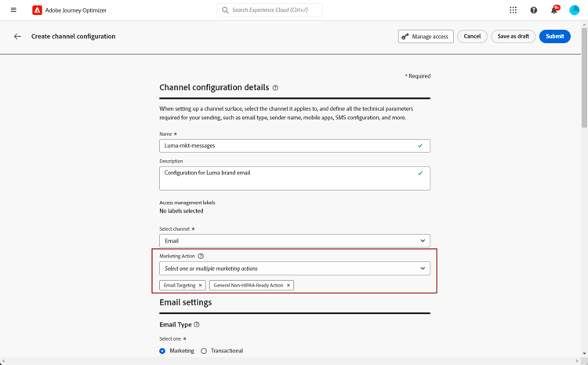Open the user profile avatar

(x=575, y=10)
